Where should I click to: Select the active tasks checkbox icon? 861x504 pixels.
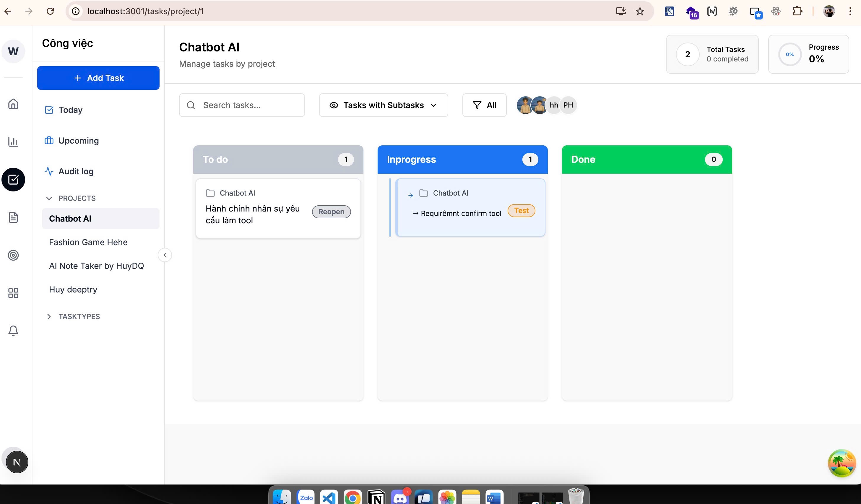point(13,179)
